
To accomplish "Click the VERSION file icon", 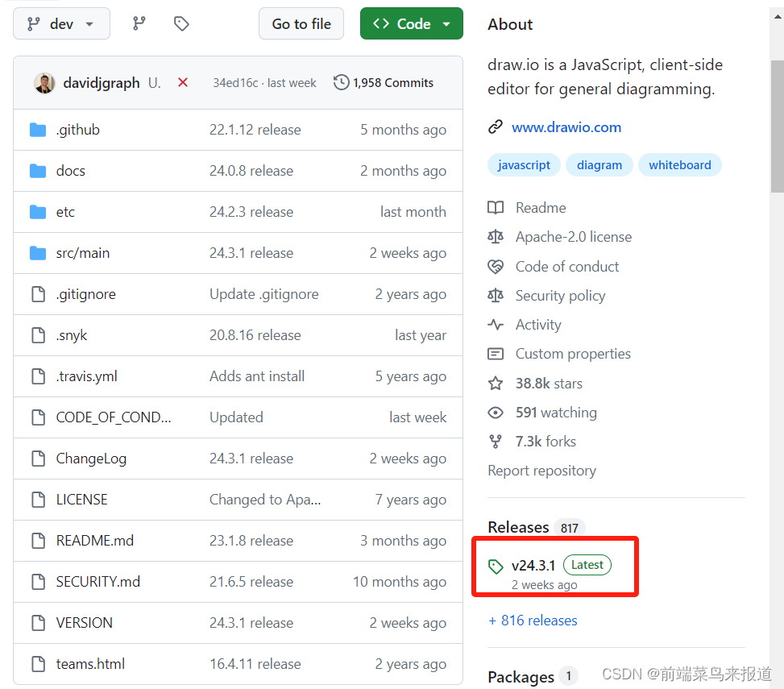I will [39, 622].
